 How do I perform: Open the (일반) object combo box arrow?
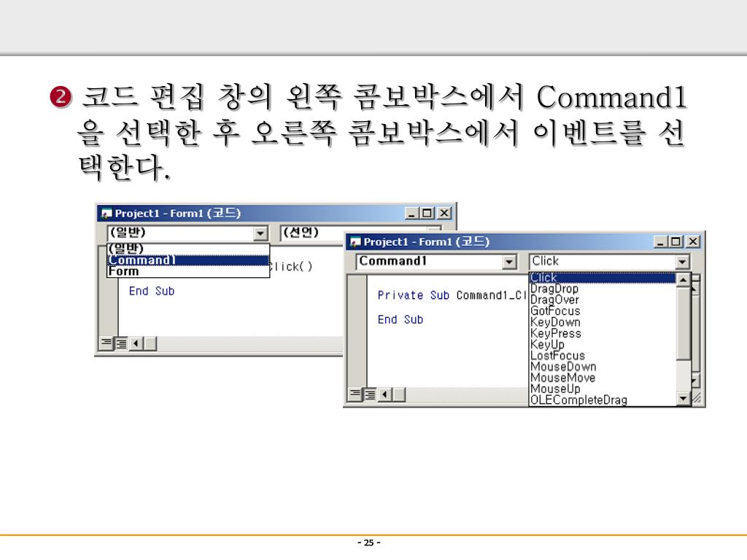(x=260, y=233)
